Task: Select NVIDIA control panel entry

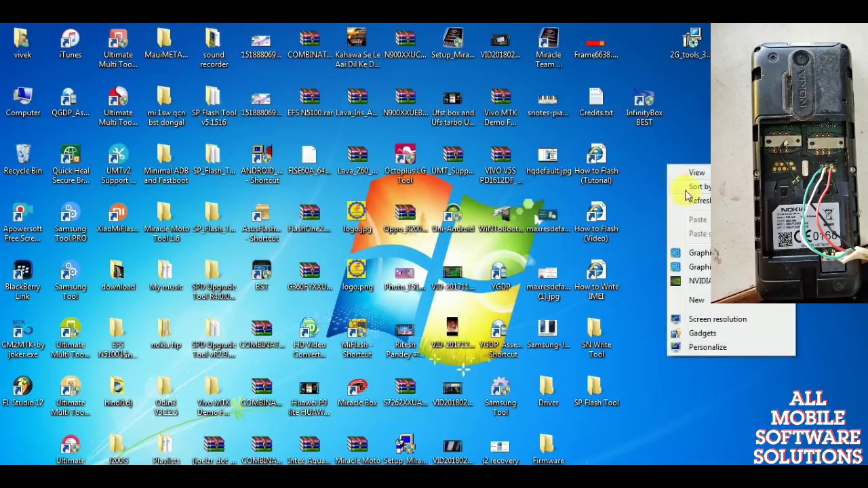Action: [690, 281]
